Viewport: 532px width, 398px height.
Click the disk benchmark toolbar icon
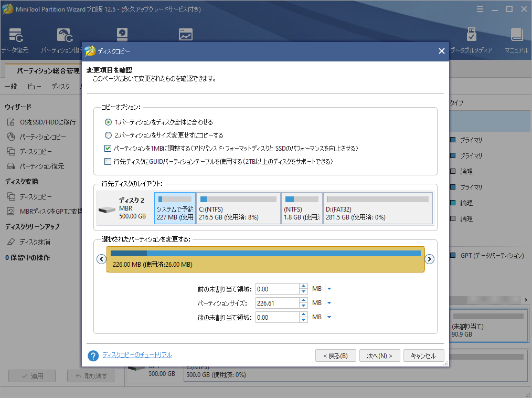coord(122,34)
